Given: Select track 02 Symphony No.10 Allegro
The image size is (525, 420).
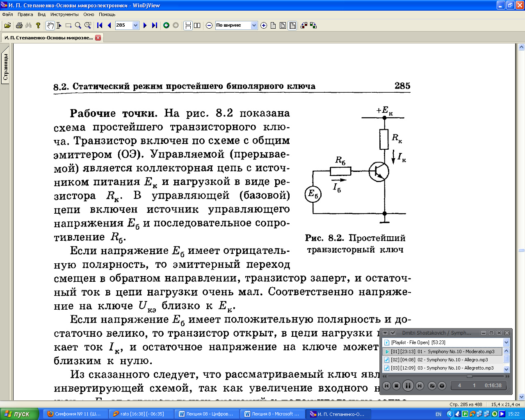Looking at the screenshot, I should (443, 360).
